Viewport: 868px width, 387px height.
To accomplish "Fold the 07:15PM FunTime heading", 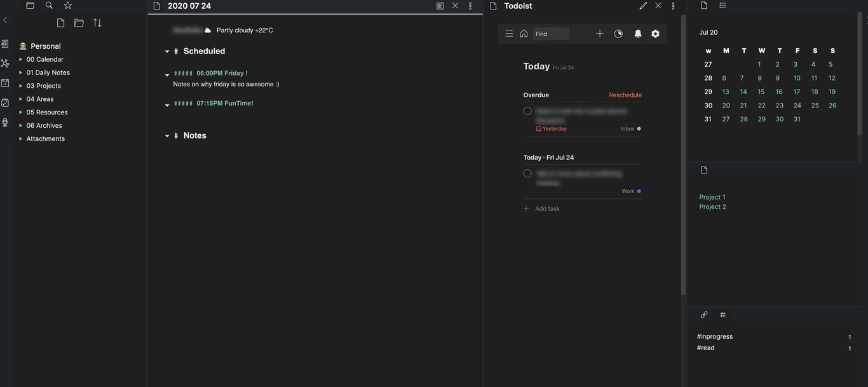I will [x=167, y=105].
